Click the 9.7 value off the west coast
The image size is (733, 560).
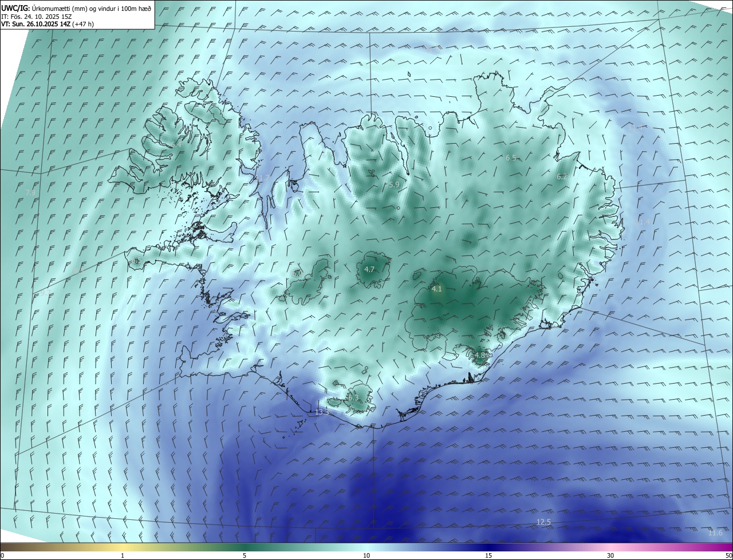point(45,293)
